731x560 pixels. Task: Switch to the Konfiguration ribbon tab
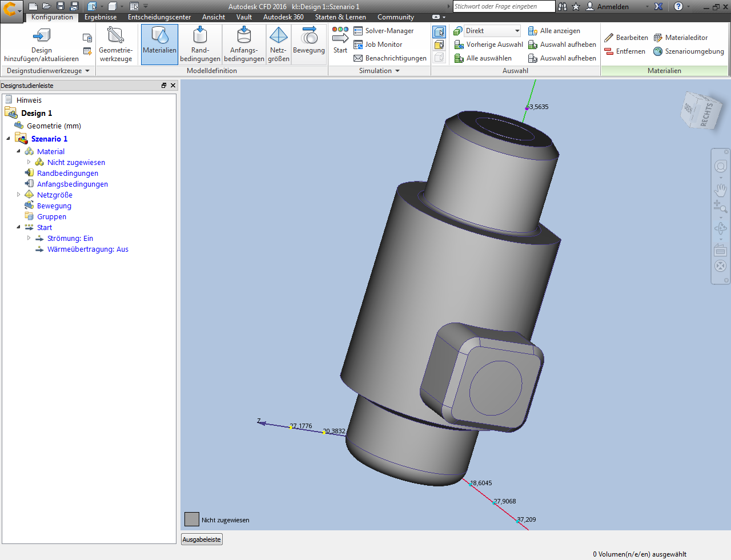tap(52, 17)
